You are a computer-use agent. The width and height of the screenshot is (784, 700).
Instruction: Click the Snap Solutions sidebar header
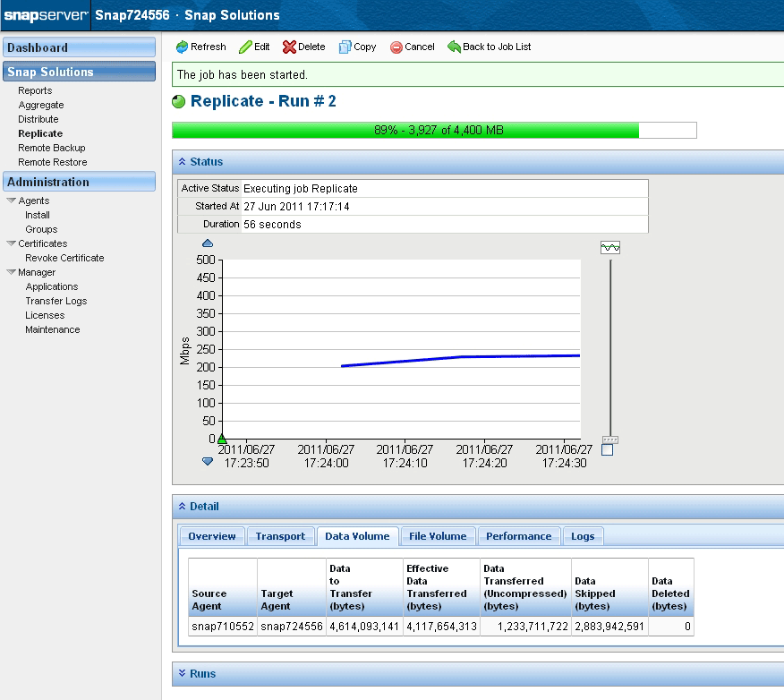pos(79,72)
